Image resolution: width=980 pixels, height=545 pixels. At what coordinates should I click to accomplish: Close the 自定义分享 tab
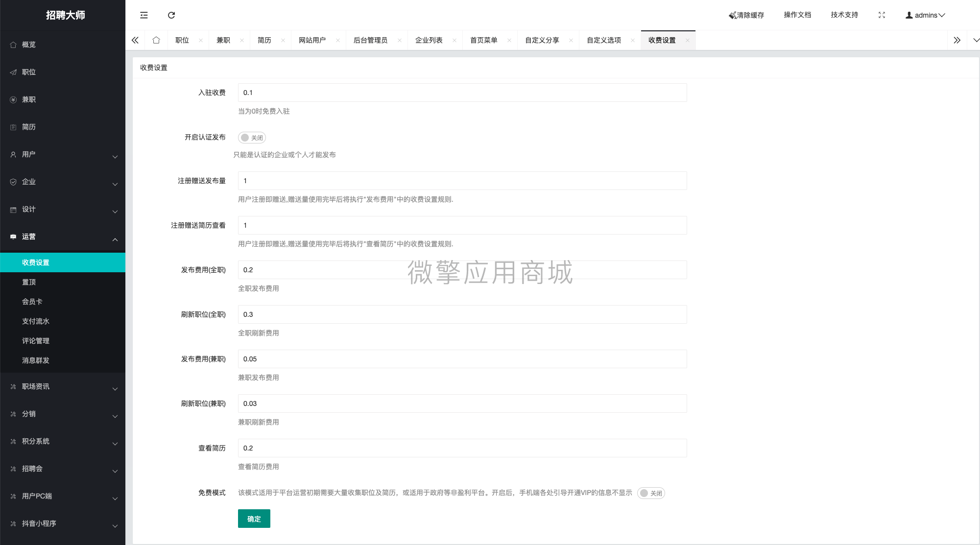[x=571, y=40]
